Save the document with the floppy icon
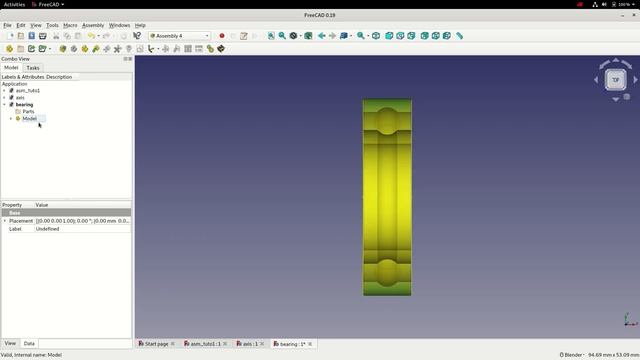The image size is (640, 360). click(x=31, y=36)
